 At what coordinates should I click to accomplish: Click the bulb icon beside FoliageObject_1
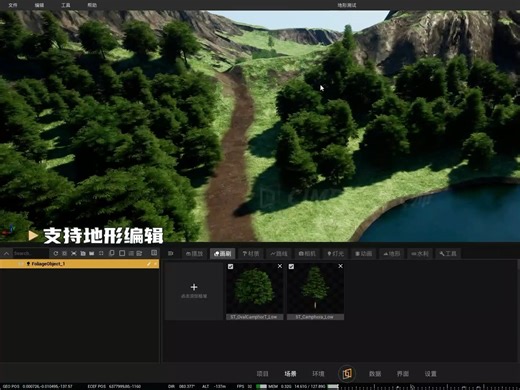tap(28, 264)
